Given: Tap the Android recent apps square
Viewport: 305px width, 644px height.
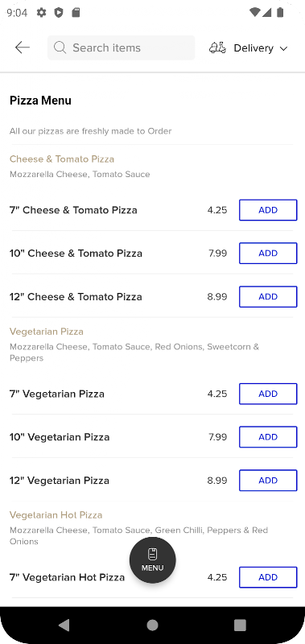Looking at the screenshot, I should 240,625.
